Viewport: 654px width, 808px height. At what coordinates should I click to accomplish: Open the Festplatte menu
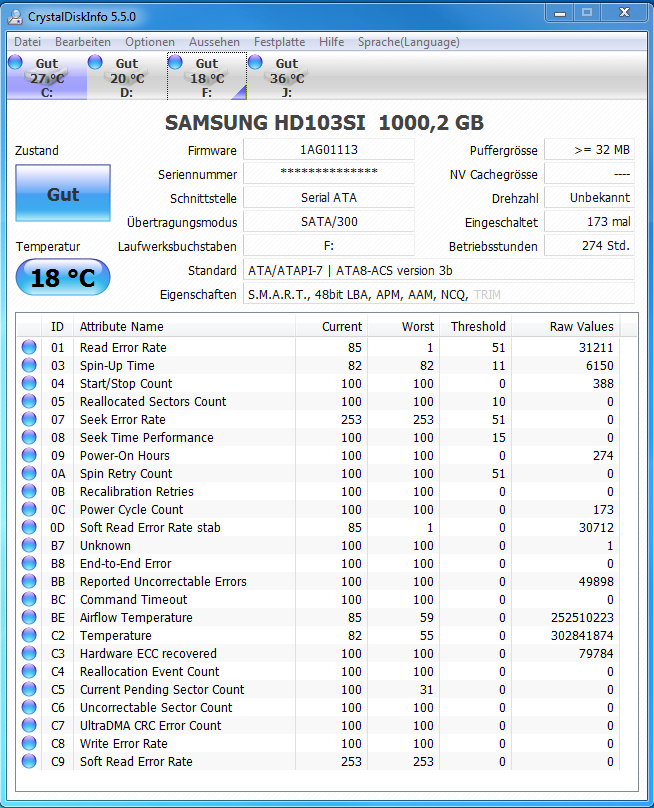tap(279, 42)
